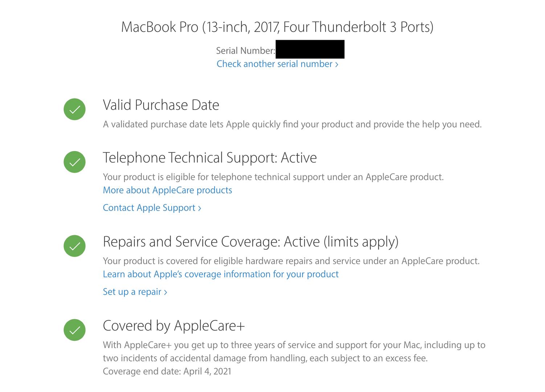
Task: Start Set up a repair link
Action: [x=135, y=292]
